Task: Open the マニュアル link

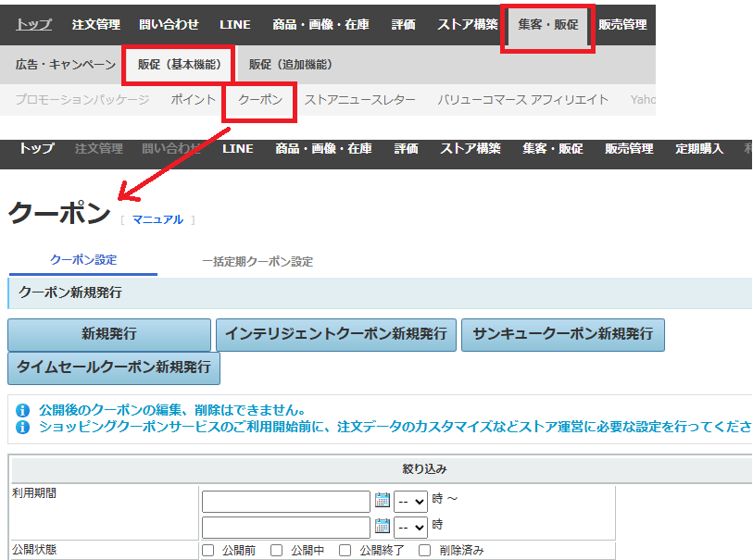Action: (157, 219)
